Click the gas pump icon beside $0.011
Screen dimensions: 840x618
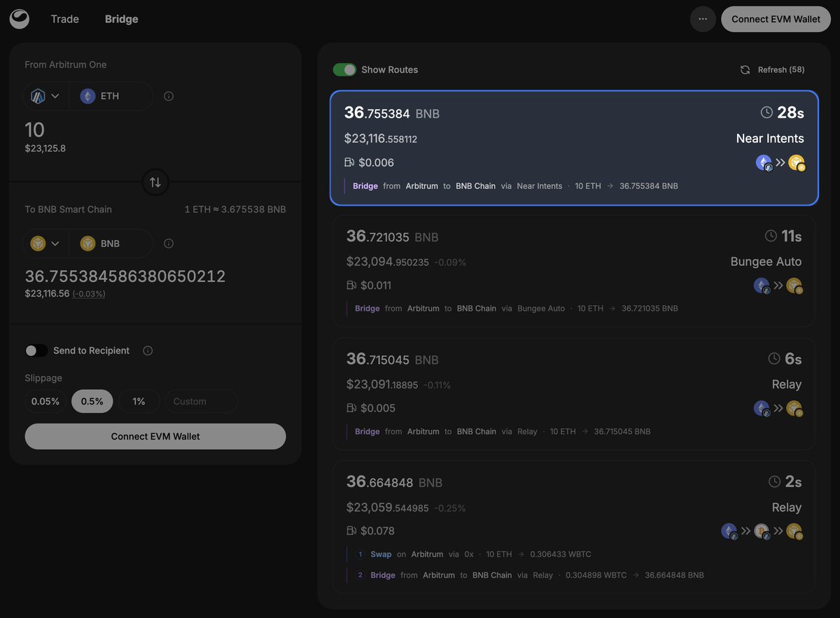[x=351, y=286]
